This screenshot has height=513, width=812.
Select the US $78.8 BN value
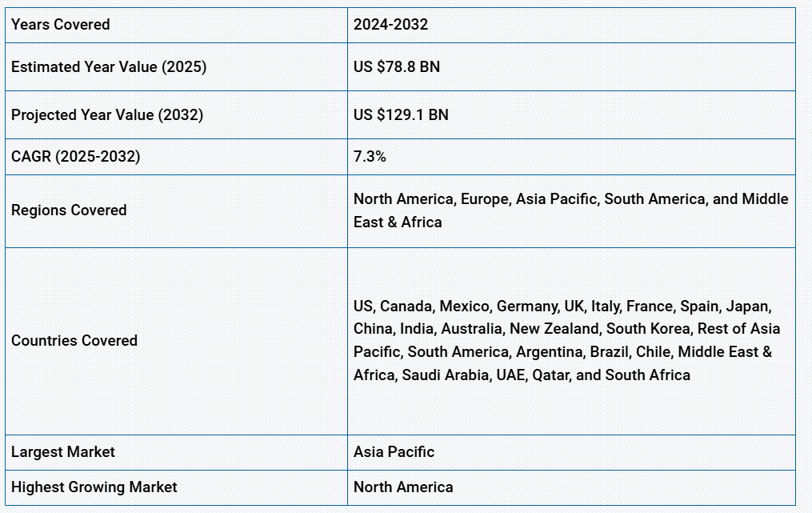click(397, 67)
